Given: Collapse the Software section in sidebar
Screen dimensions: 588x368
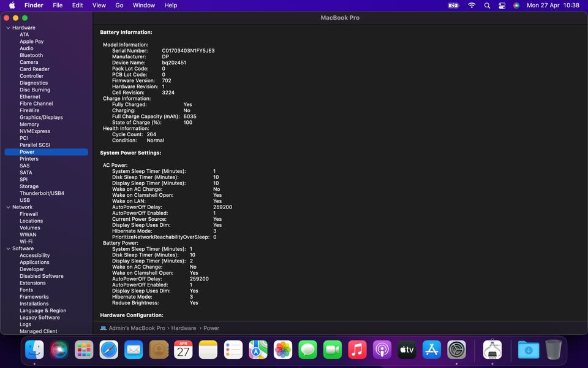Looking at the screenshot, I should tap(8, 248).
